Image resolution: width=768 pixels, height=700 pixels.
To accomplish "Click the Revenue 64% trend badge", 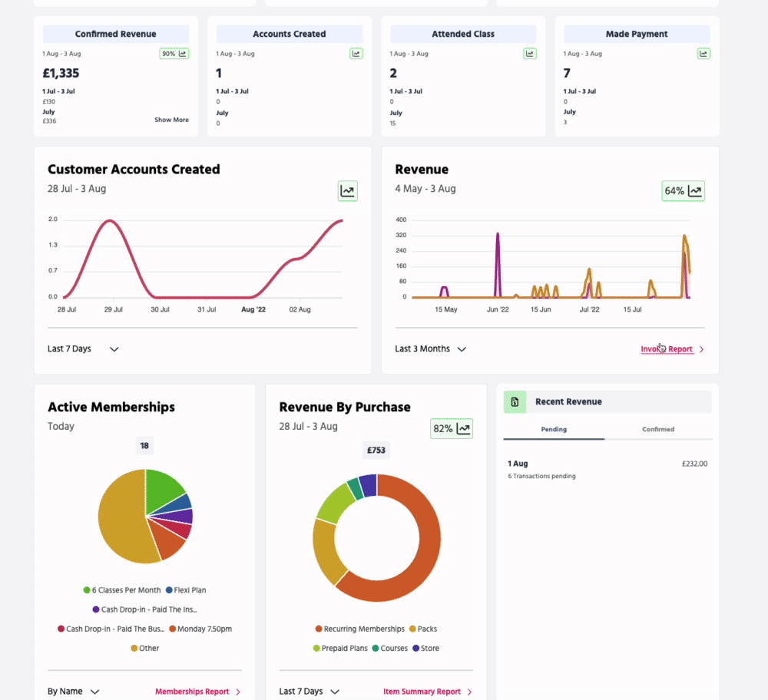I will tap(683, 191).
